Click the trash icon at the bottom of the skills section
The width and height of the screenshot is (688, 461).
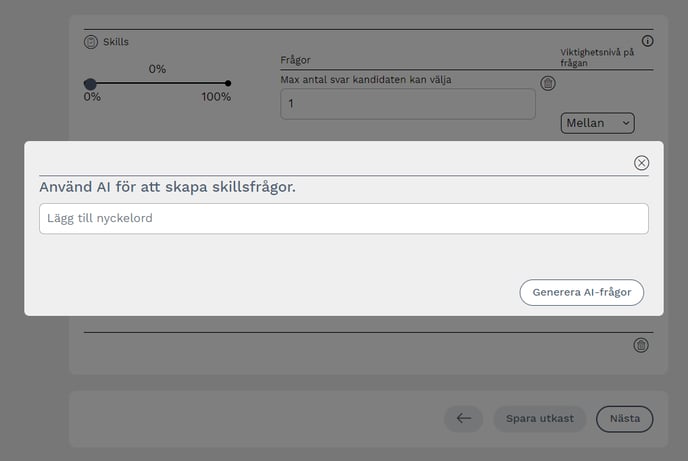(x=641, y=345)
